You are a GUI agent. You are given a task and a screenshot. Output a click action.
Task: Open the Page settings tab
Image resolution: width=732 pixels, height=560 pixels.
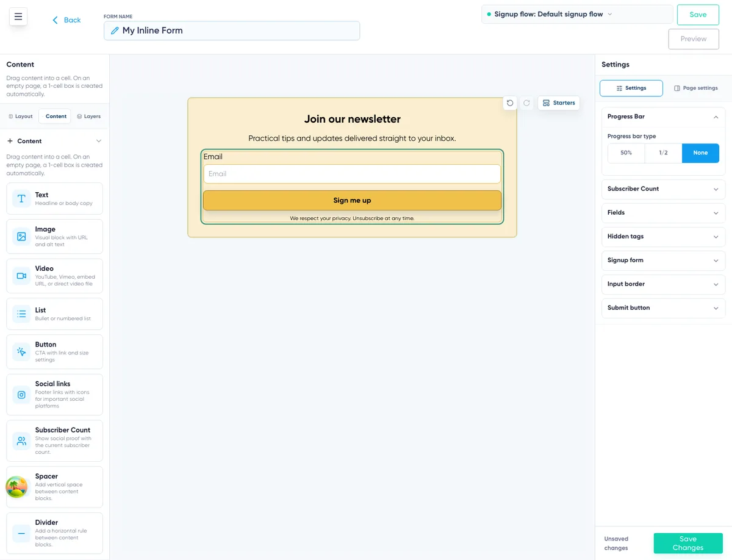[695, 88]
